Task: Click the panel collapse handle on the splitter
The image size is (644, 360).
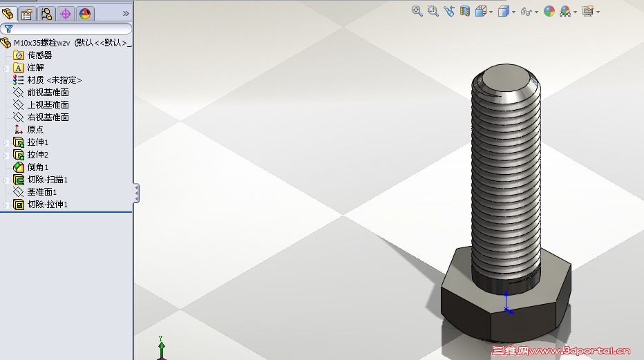Action: (x=136, y=193)
